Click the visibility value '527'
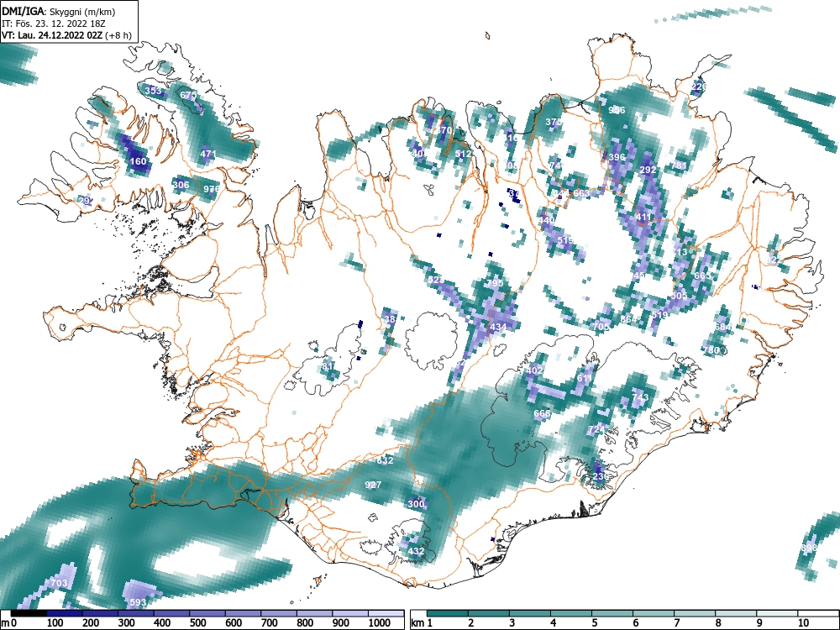This screenshot has width=840, height=630. pos(437,280)
